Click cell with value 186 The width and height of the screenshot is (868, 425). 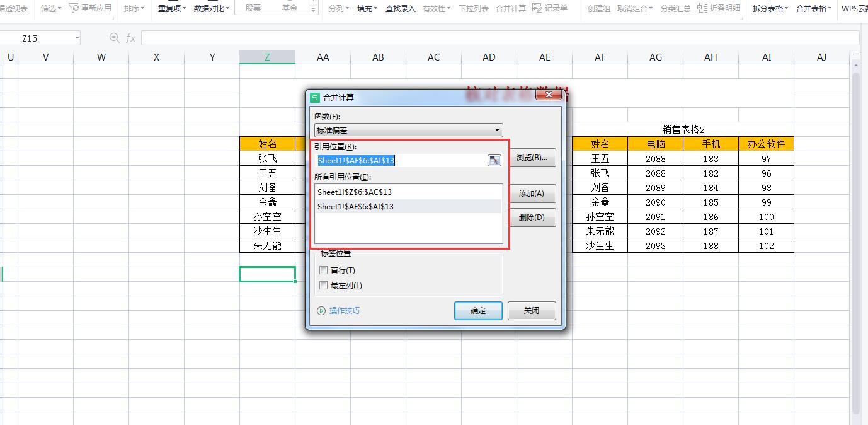click(x=711, y=216)
